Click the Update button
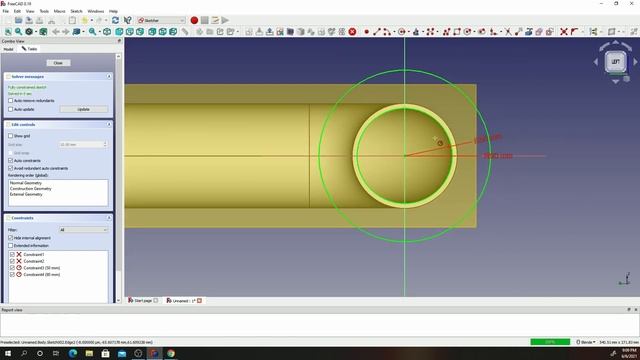Screen dimensions: 640x360 click(84, 109)
